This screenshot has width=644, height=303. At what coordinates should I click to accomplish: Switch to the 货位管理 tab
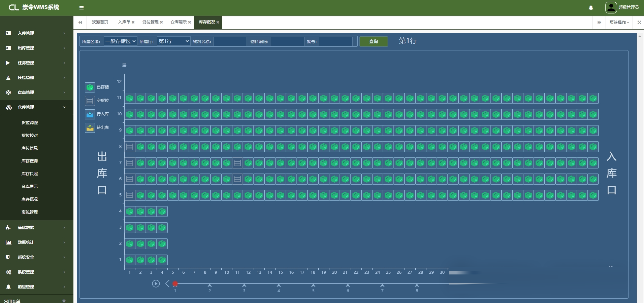(x=150, y=22)
